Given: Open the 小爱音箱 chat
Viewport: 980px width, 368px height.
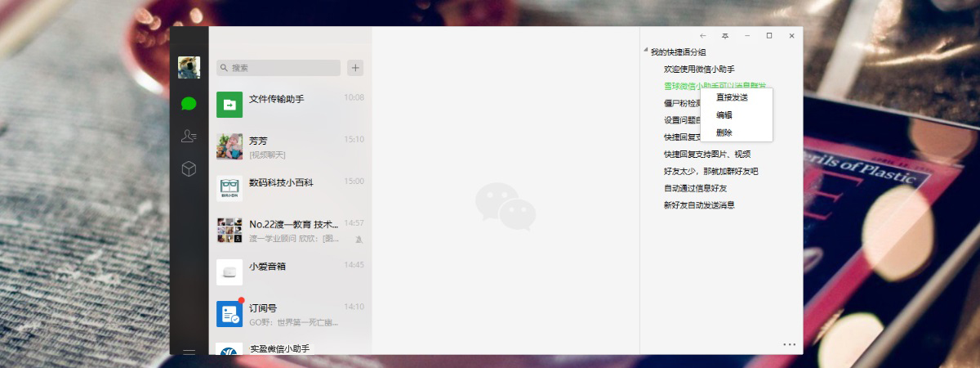Looking at the screenshot, I should [291, 272].
